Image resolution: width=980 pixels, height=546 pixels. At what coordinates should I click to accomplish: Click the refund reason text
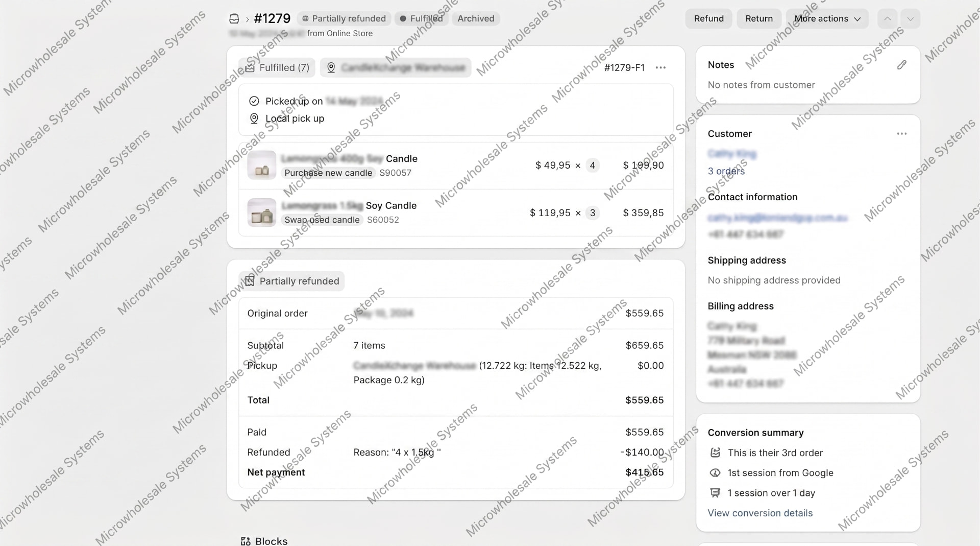coord(397,453)
